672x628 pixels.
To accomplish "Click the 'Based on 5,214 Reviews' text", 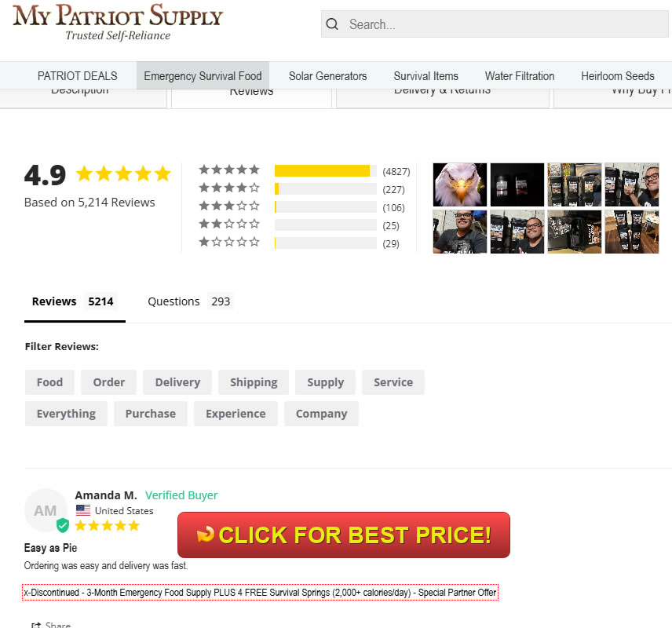I will 89,203.
